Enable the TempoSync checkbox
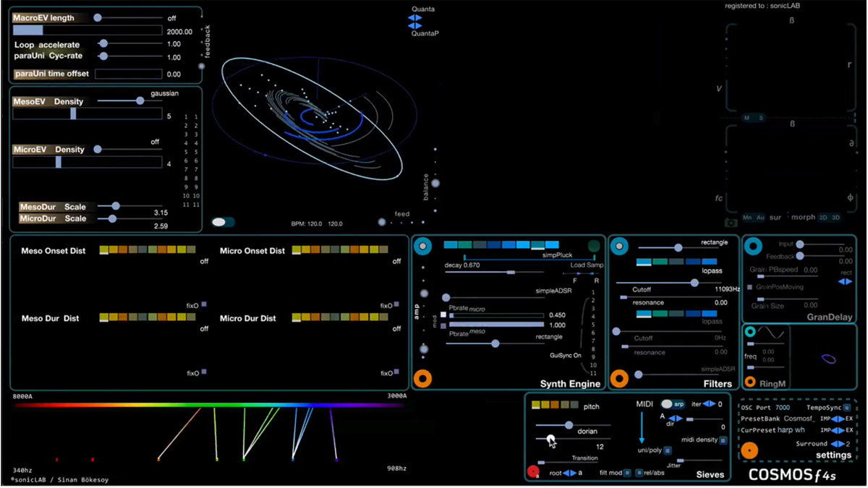 point(847,408)
